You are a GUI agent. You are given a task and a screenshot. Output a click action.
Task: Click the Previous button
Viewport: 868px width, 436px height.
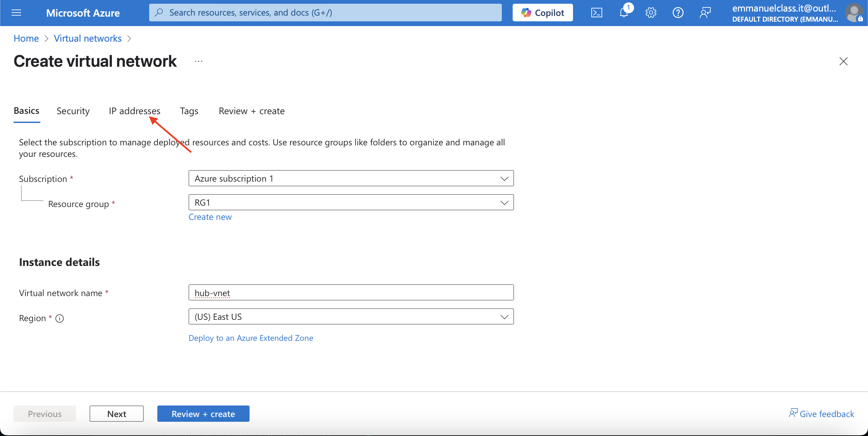(x=45, y=414)
